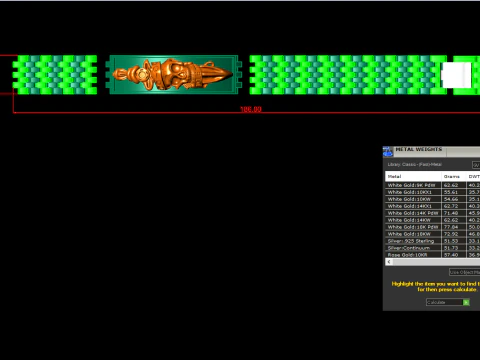Click the 51.53 grams cell
The image size is (480, 360).
454,241
